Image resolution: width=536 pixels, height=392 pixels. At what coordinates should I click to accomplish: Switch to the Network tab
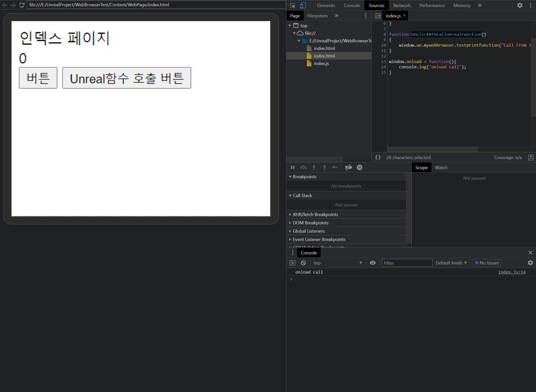pos(402,5)
